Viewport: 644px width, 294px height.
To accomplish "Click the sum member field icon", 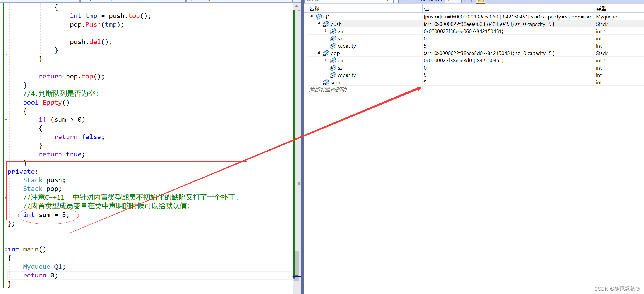I will tap(326, 82).
